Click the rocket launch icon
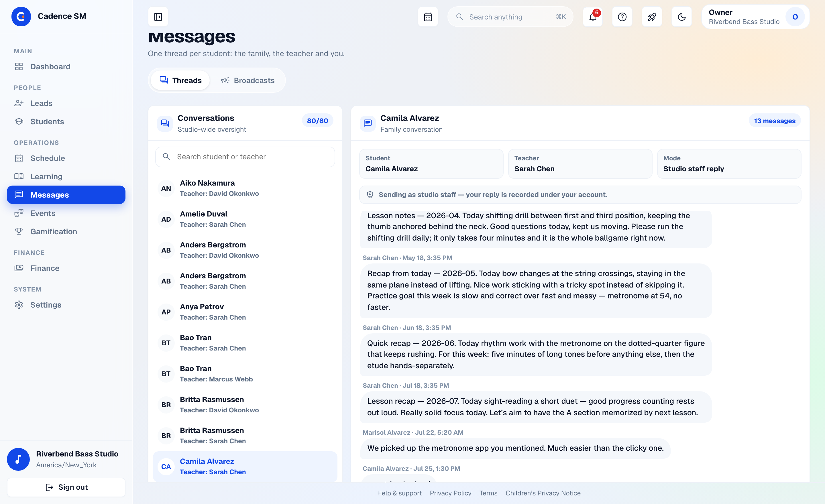The image size is (825, 504). pyautogui.click(x=652, y=17)
